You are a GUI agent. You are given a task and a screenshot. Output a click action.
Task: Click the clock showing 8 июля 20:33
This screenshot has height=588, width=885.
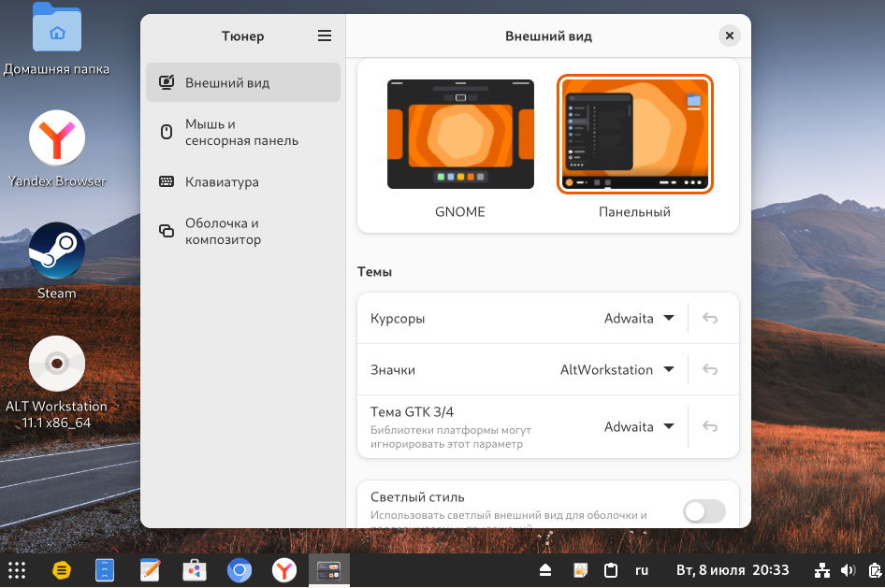733,570
